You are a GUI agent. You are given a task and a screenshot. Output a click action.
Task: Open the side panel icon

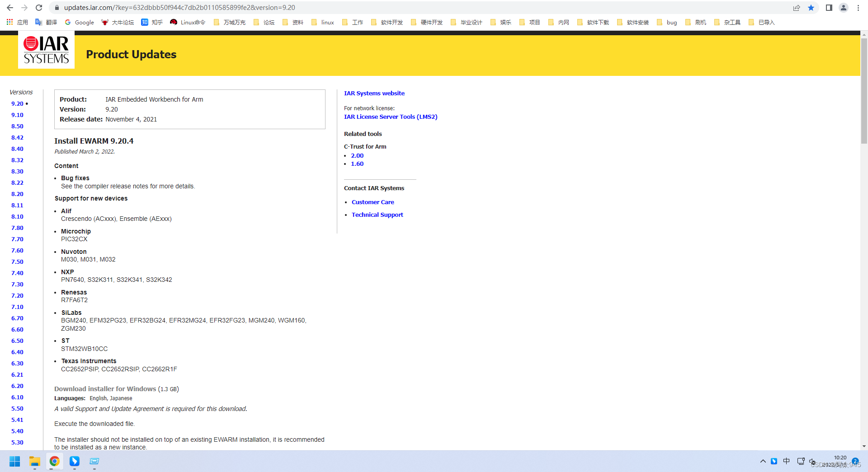(x=829, y=8)
